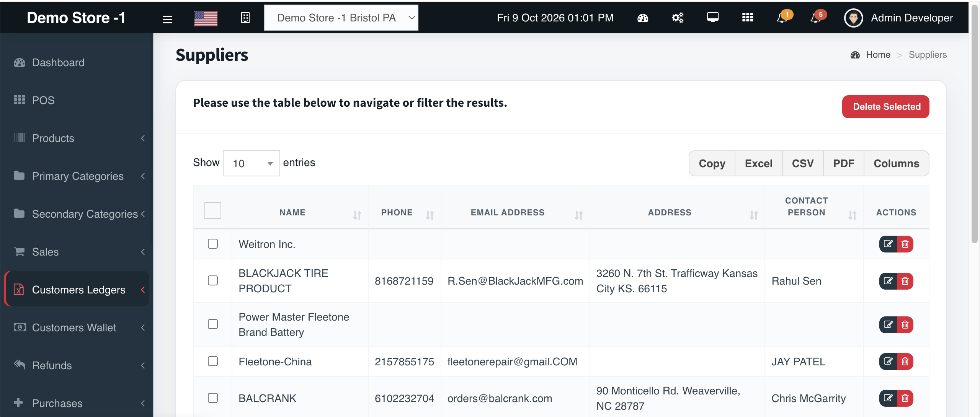Screen dimensions: 980x417
Task: Open the apps grid icon in header
Action: (747, 18)
